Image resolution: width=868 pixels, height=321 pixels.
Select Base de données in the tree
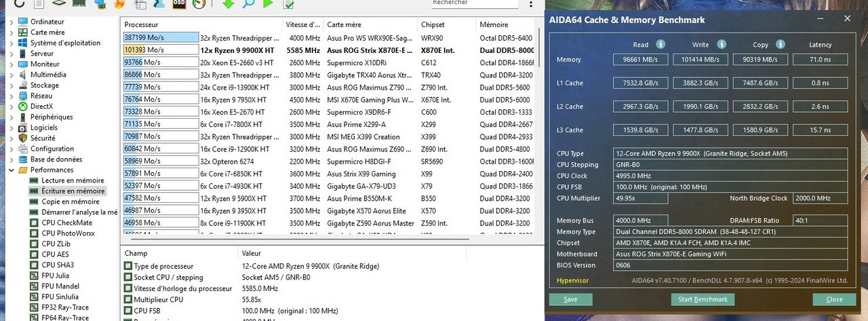tap(56, 159)
